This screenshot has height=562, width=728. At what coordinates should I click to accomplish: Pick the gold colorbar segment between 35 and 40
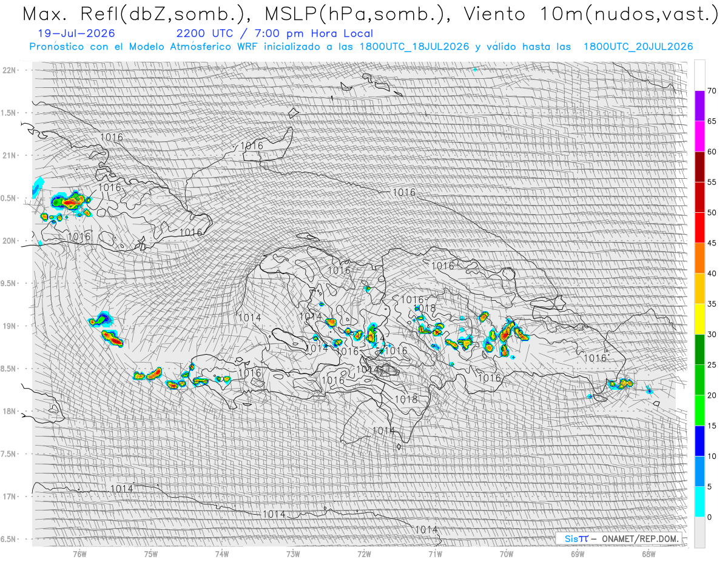pyautogui.click(x=699, y=289)
